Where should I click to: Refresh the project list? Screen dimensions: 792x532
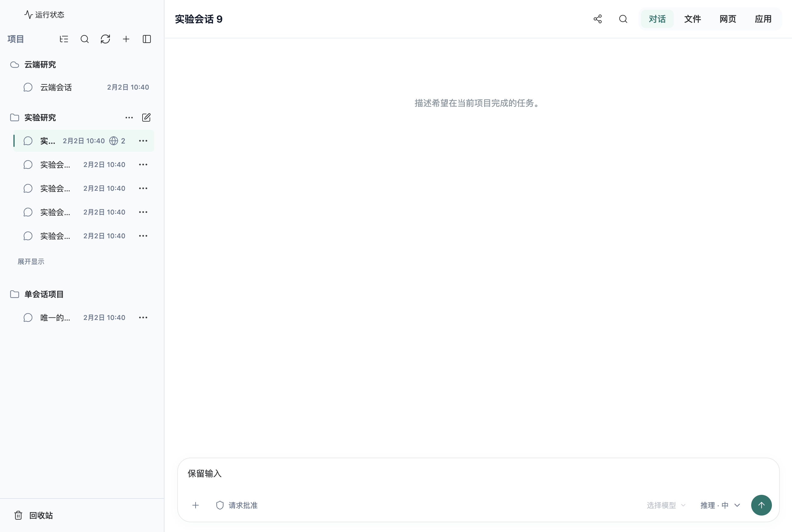(x=105, y=39)
